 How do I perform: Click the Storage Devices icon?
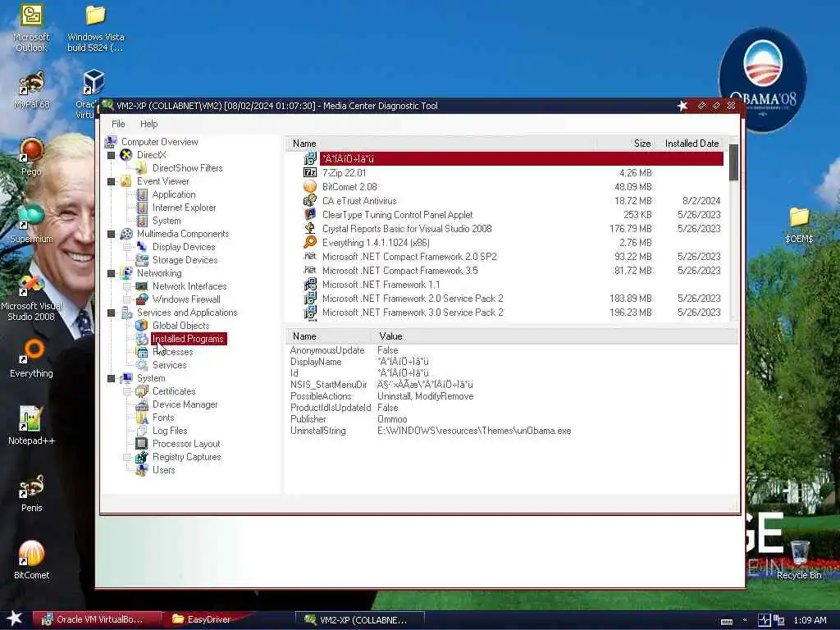[141, 260]
